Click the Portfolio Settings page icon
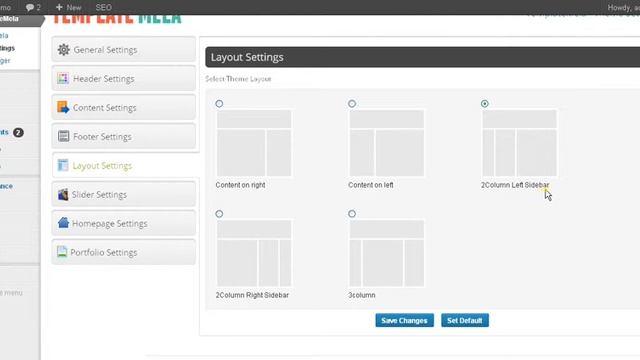The height and width of the screenshot is (360, 640). [x=62, y=252]
